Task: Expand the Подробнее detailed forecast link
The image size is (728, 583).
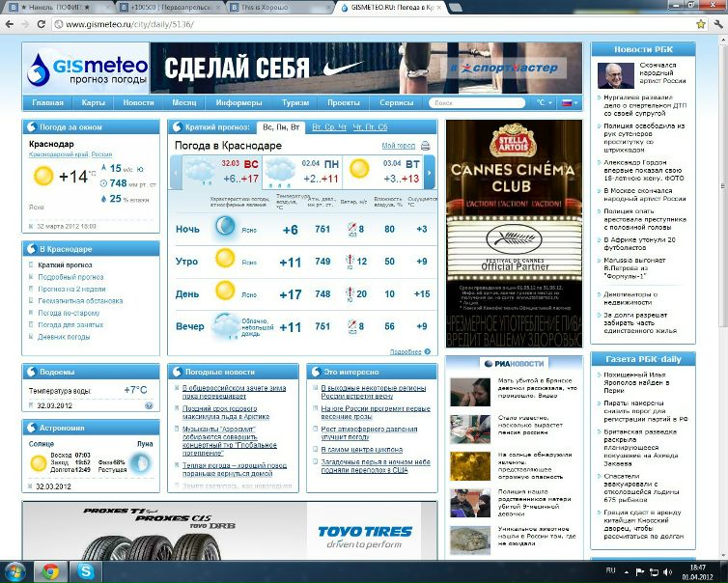Action: point(406,351)
